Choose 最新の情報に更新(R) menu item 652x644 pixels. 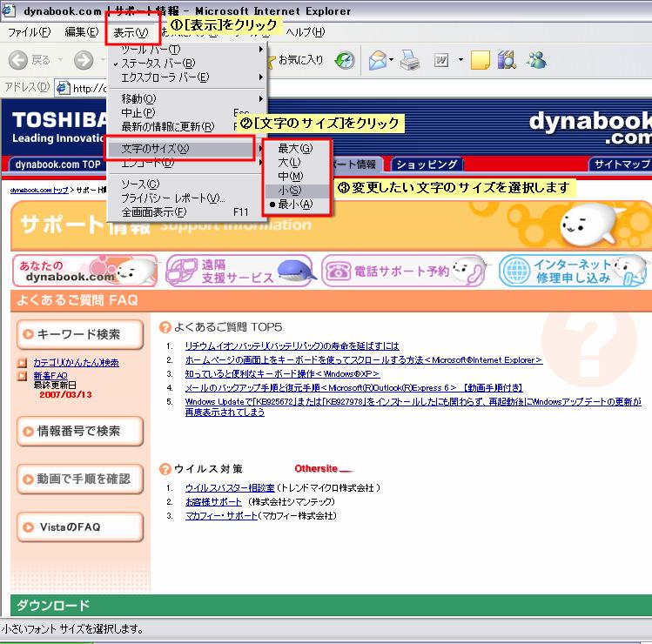click(187, 126)
